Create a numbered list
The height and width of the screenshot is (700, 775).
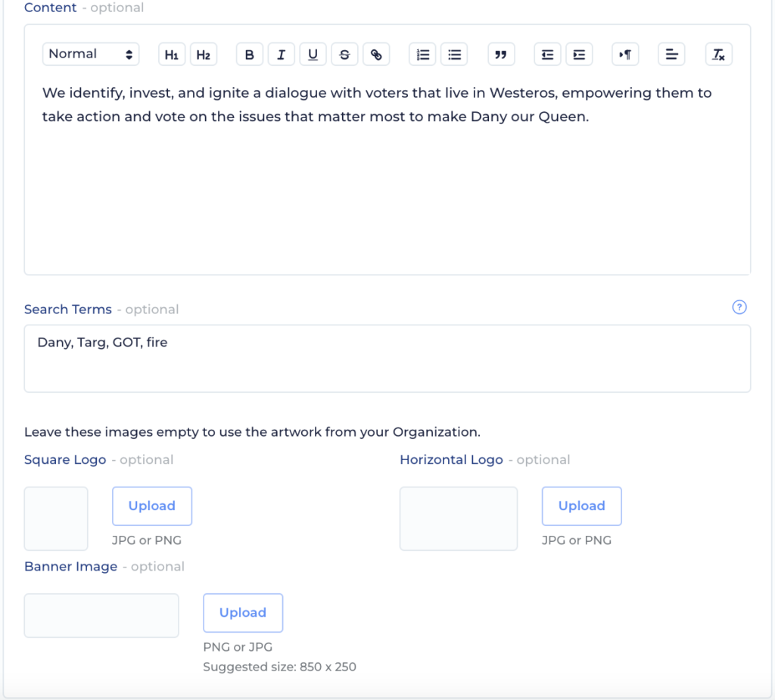pos(422,54)
